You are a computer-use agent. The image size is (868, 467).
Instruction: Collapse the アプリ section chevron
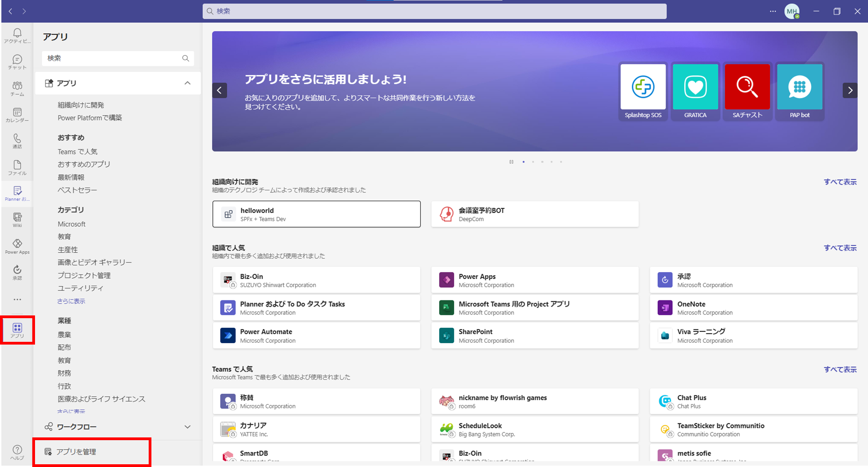pos(187,83)
